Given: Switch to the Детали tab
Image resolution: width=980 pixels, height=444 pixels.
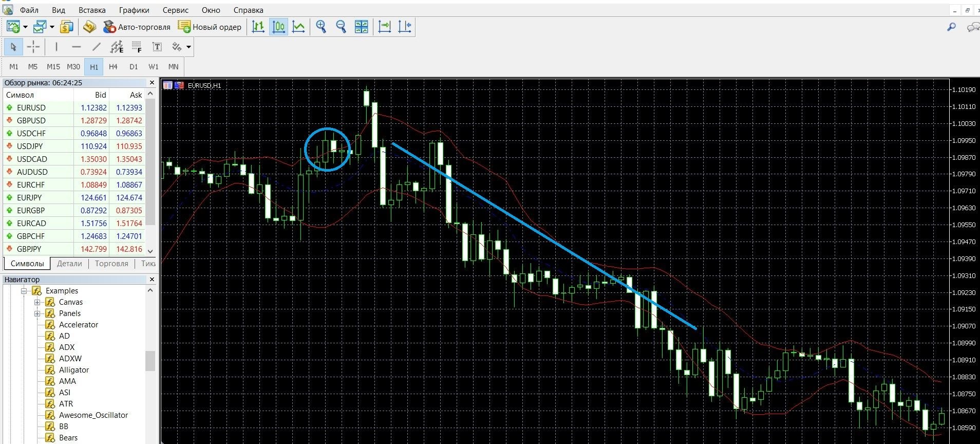Looking at the screenshot, I should (x=69, y=264).
